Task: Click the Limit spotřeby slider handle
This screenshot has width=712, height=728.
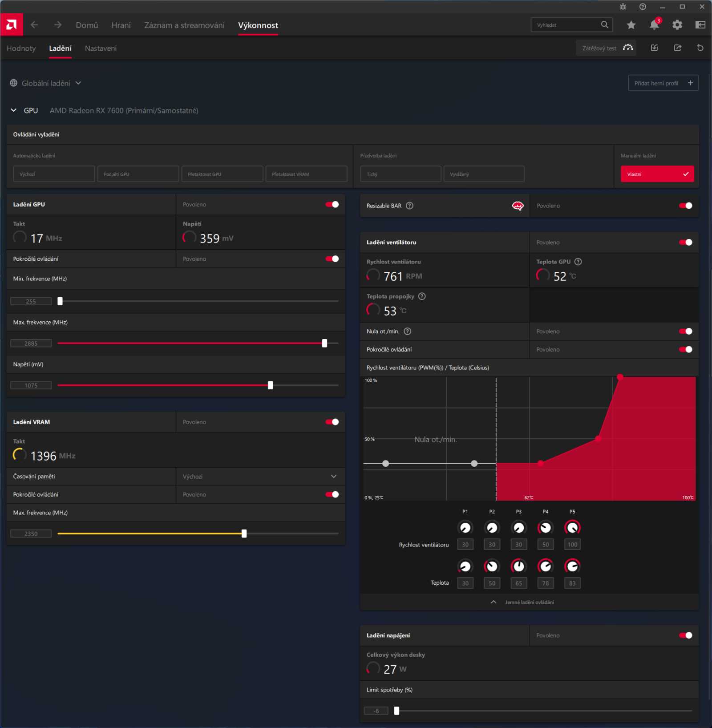Action: point(396,711)
